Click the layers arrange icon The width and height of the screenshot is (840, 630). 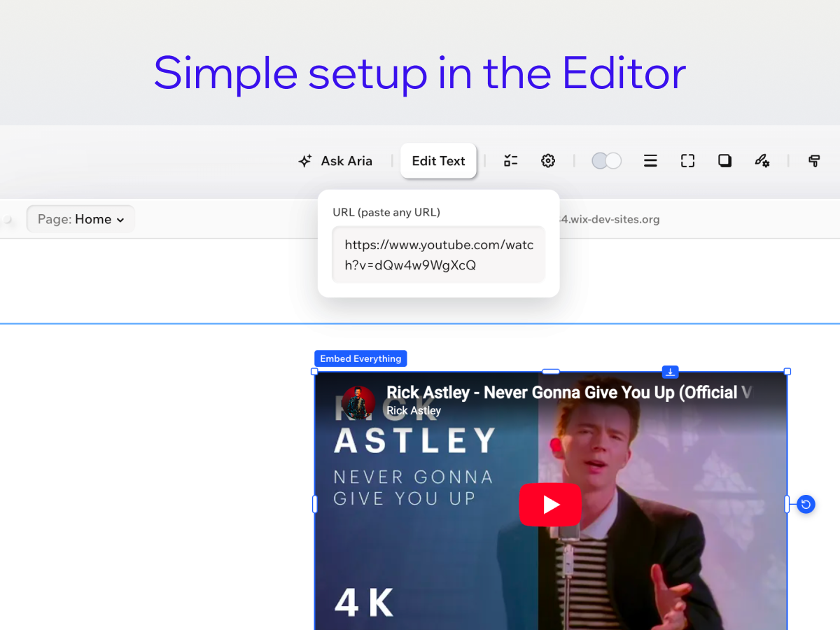point(724,161)
